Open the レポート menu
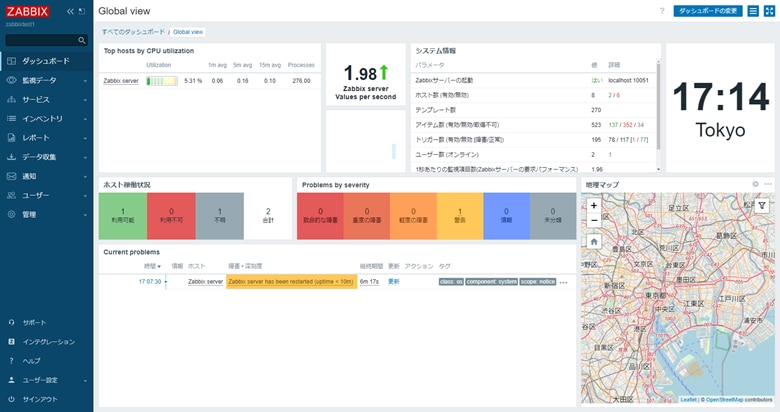Image resolution: width=780 pixels, height=412 pixels. (46, 138)
